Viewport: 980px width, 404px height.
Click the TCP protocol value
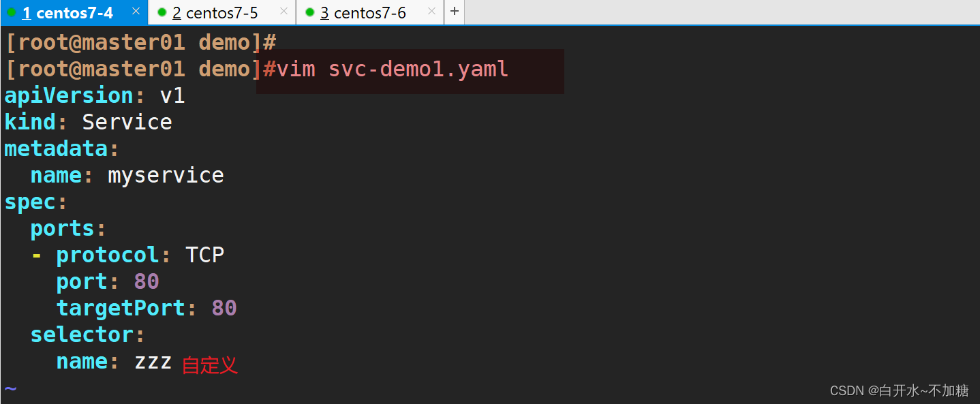(x=204, y=255)
